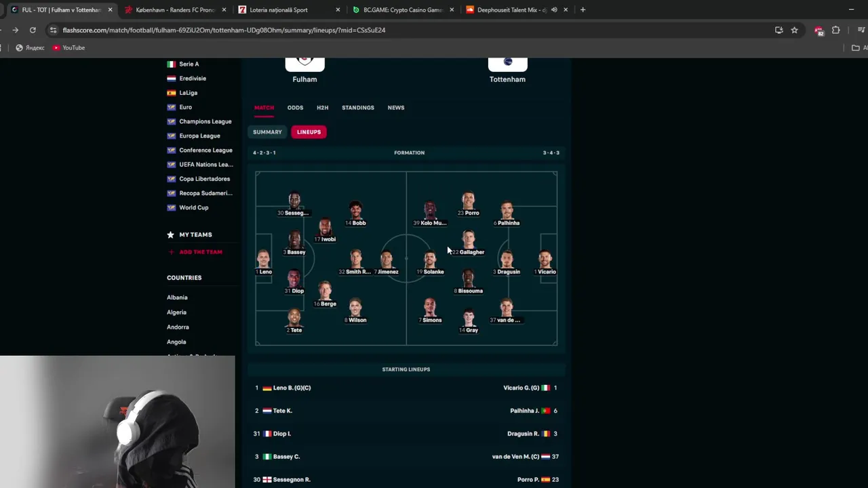Click Gallagher's player portrait on the pitch
The width and height of the screenshot is (868, 488).
[x=469, y=239]
